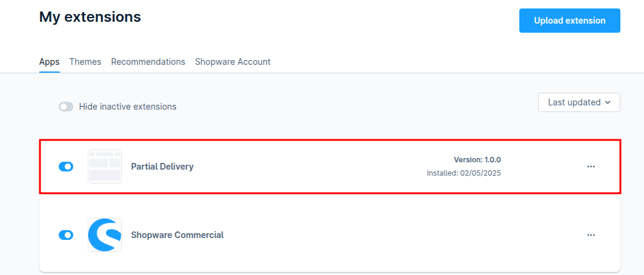Expand the Last updated sorting dropdown

point(579,102)
